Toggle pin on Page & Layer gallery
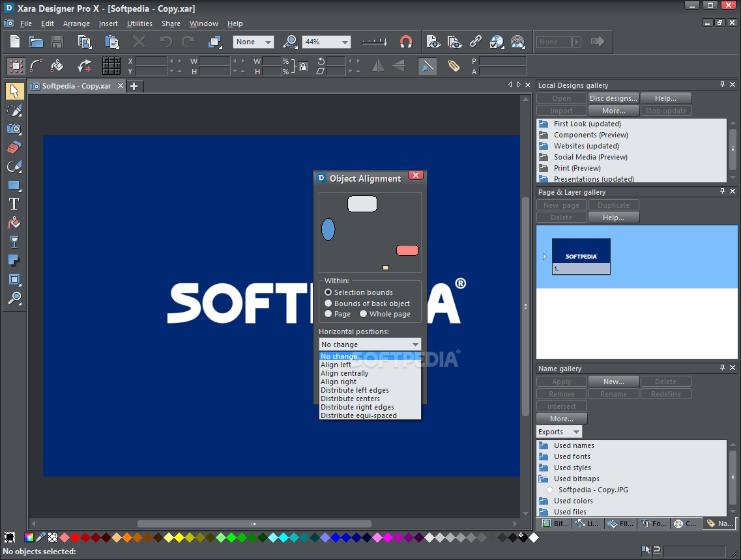 [722, 191]
